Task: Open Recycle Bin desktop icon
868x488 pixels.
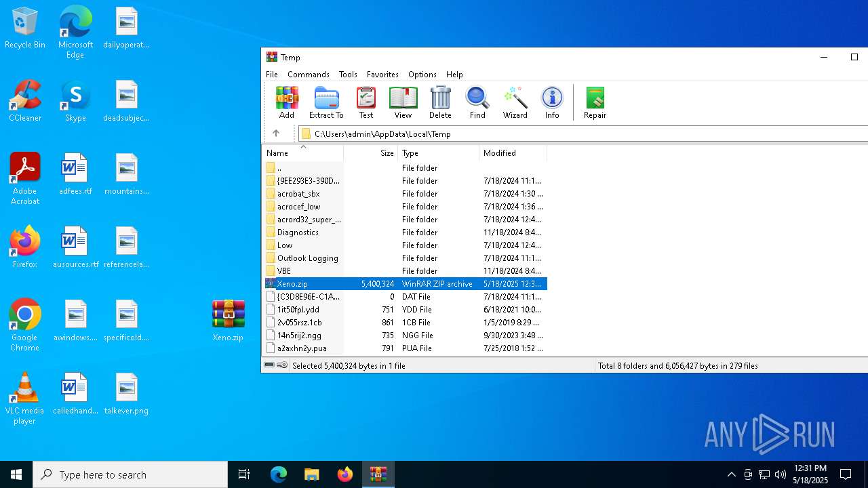Action: click(x=25, y=28)
